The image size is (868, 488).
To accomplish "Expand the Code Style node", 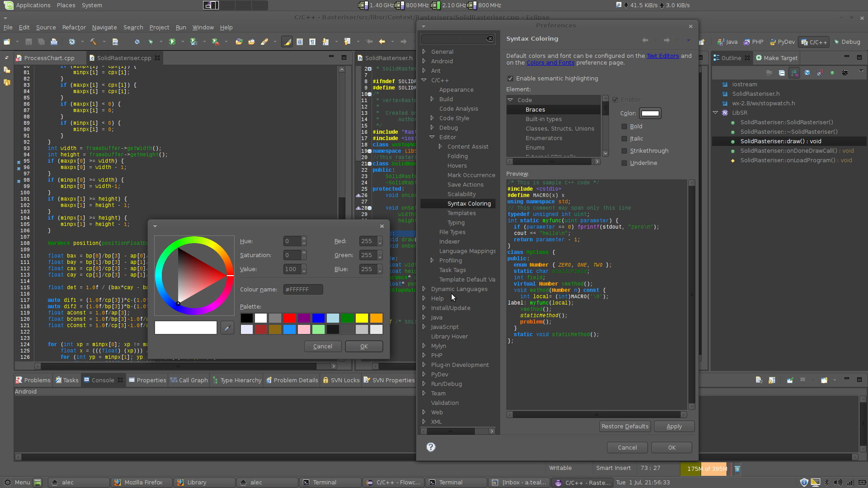I will [x=432, y=118].
